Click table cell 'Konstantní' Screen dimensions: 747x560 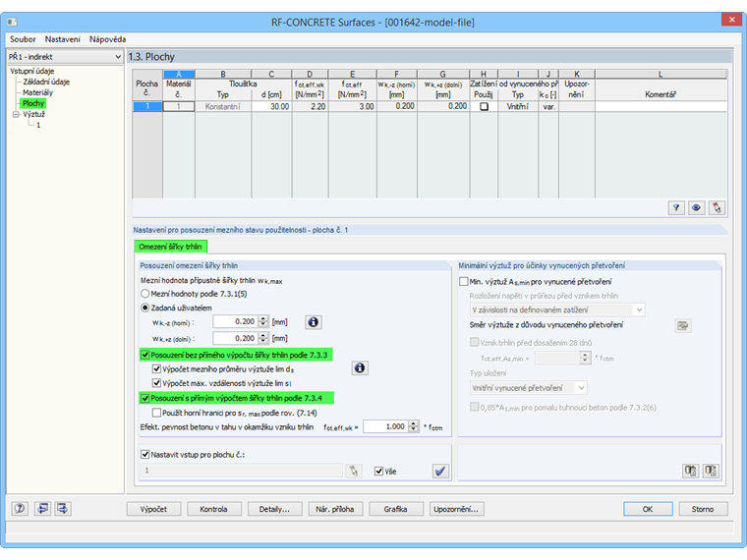coord(222,107)
